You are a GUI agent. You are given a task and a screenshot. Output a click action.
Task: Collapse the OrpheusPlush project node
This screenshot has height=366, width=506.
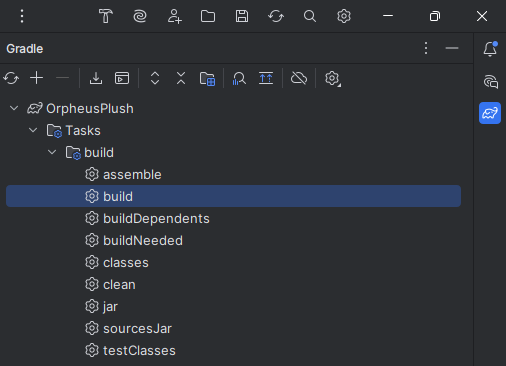tap(14, 108)
